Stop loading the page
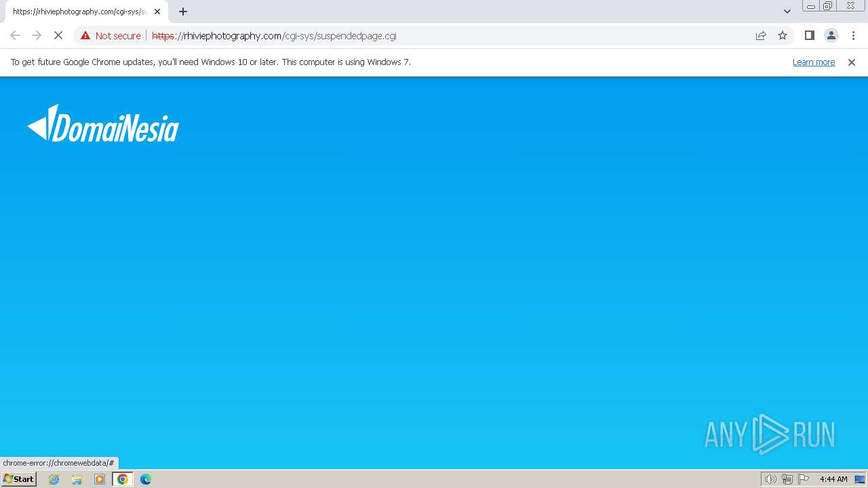The width and height of the screenshot is (868, 488). 58,35
